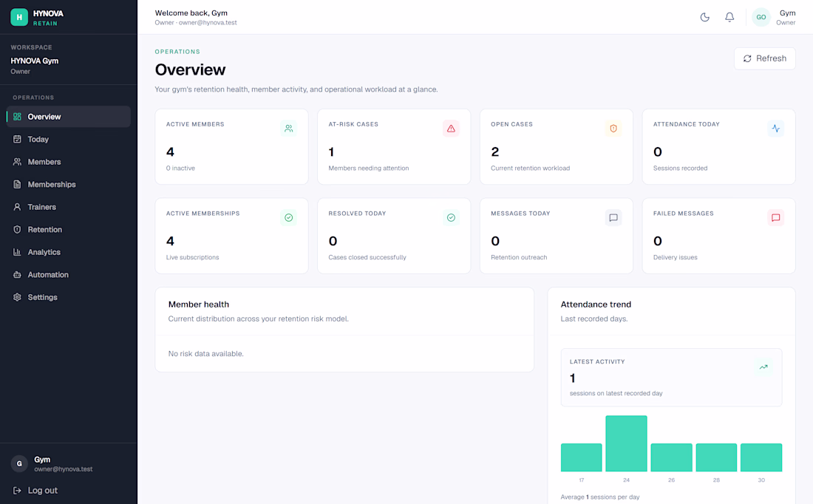This screenshot has width=813, height=504.
Task: Click the "Average 1 sessions per day" text
Action: (600, 497)
